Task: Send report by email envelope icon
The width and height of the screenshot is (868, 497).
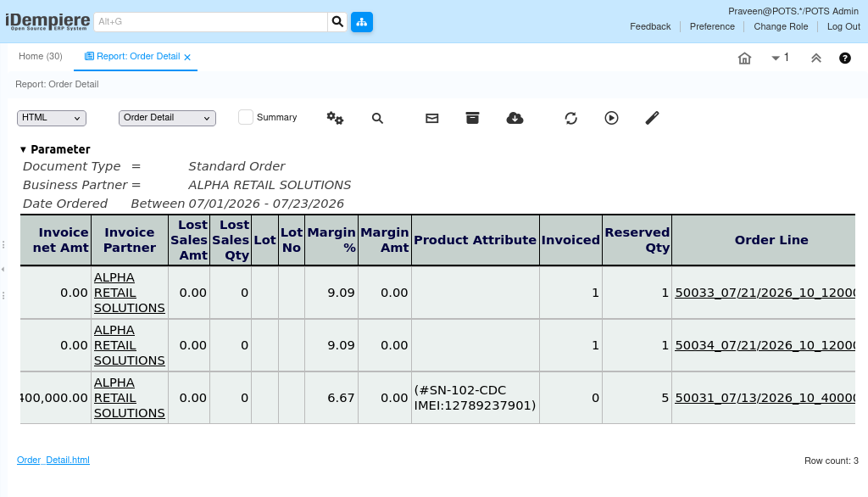Action: coord(431,118)
